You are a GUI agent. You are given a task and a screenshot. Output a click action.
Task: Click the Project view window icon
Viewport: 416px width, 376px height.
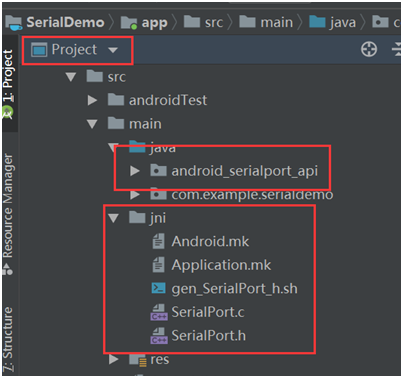click(39, 50)
